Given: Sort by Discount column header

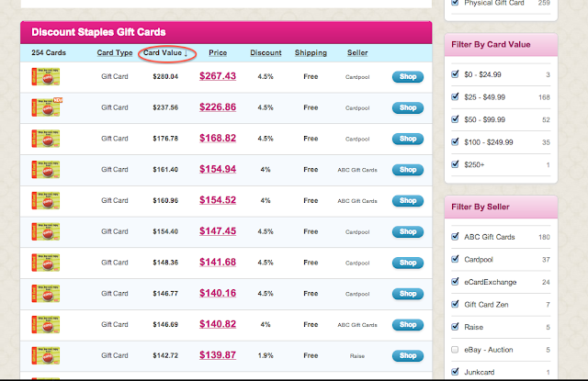Looking at the screenshot, I should coord(266,53).
